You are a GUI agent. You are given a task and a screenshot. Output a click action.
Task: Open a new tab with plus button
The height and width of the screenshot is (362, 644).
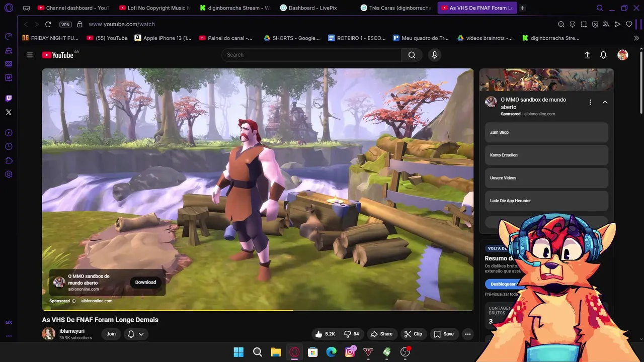tap(522, 8)
